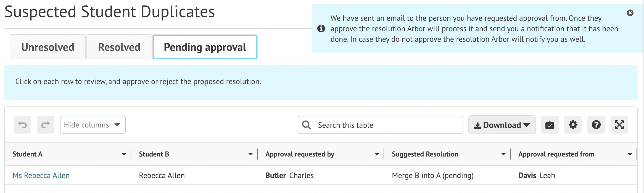Switch to the Unresolved tab
This screenshot has height=193, width=644.
(x=48, y=47)
